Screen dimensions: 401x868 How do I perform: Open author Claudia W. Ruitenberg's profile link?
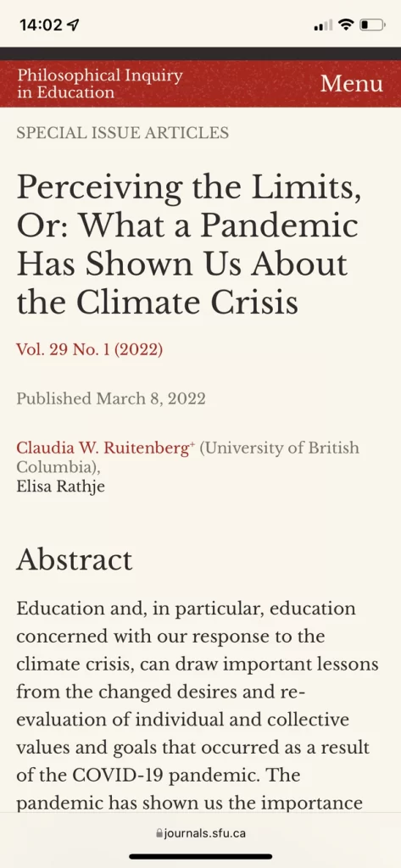click(103, 448)
